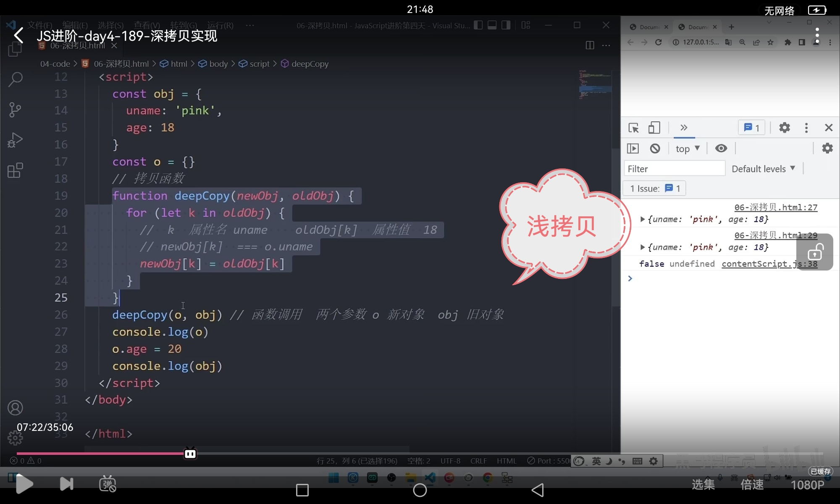This screenshot has width=840, height=504.
Task: Tap the screen lock icon
Action: click(x=815, y=252)
